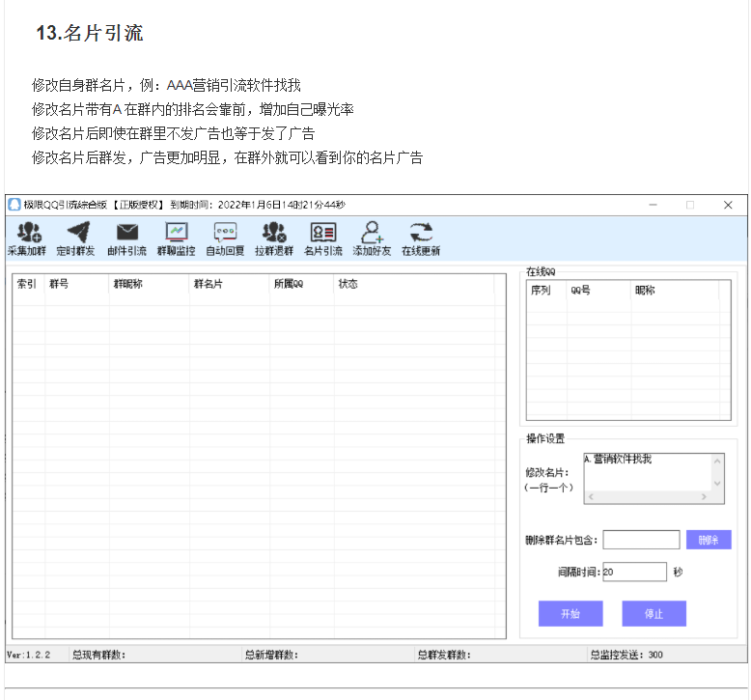Click the QQ号 column header in 在线QQ
The width and height of the screenshot is (751, 700).
coord(598,290)
